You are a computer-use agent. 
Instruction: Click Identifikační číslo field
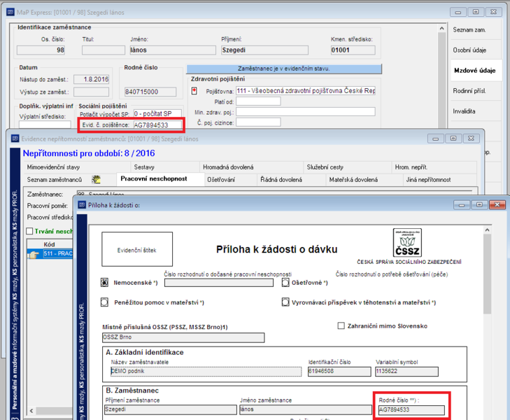pyautogui.click(x=339, y=371)
